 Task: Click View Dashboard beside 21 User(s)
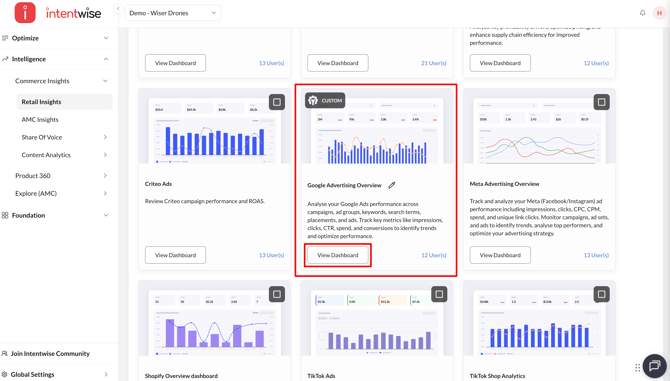338,63
